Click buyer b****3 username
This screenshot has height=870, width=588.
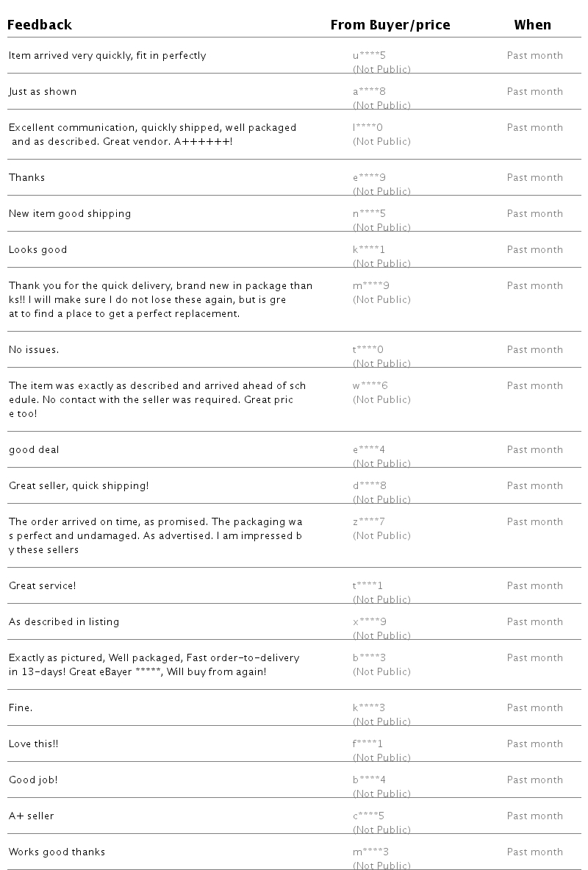tap(370, 657)
